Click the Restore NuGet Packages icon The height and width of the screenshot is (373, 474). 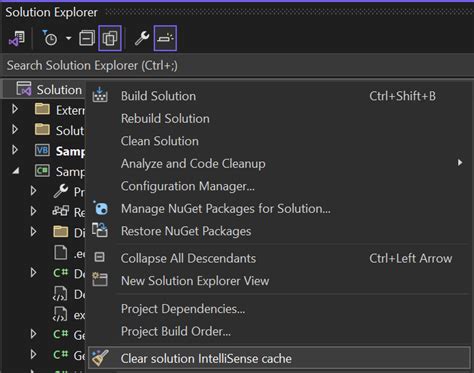tap(100, 230)
